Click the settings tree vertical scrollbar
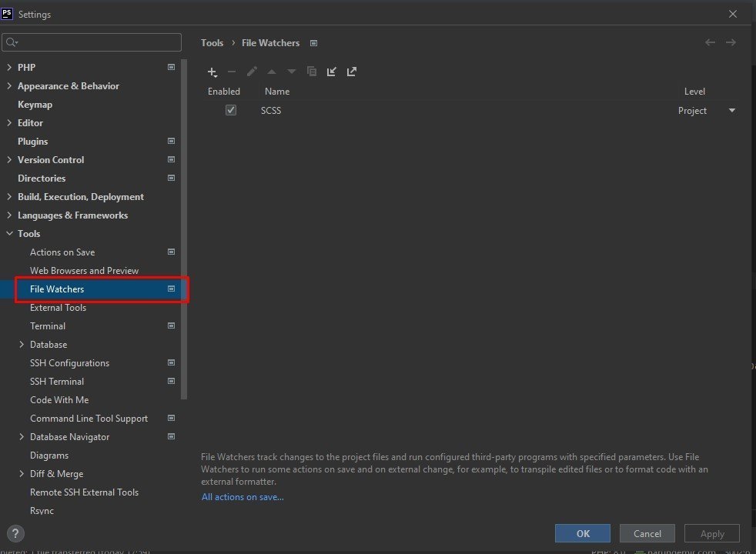The width and height of the screenshot is (756, 554). (184, 231)
